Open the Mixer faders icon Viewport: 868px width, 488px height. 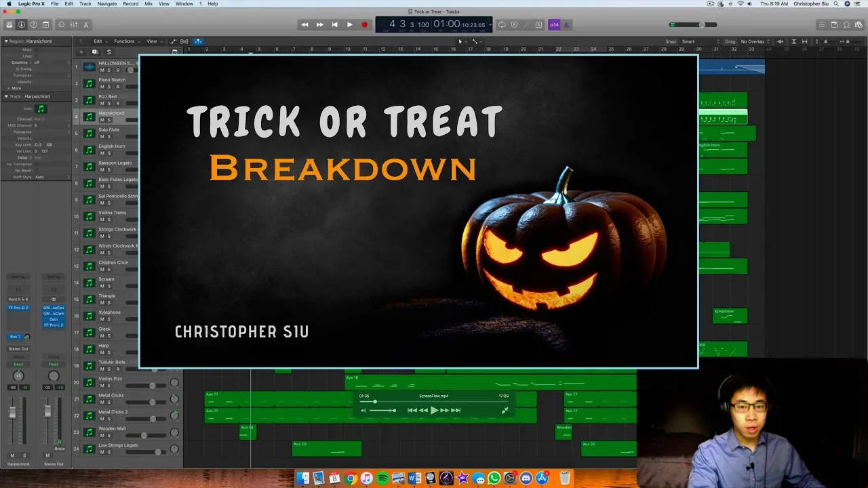coord(73,24)
